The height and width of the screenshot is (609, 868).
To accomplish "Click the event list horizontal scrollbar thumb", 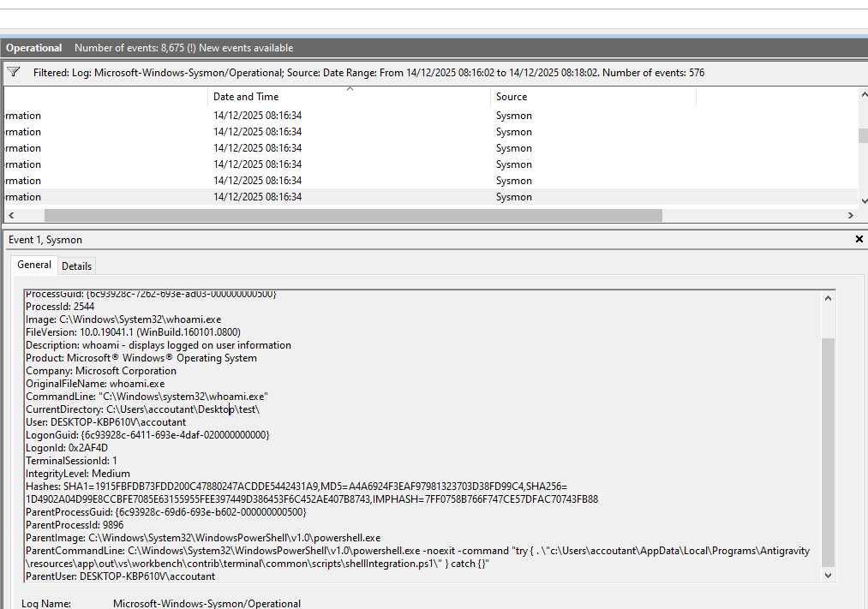I will tap(428, 216).
